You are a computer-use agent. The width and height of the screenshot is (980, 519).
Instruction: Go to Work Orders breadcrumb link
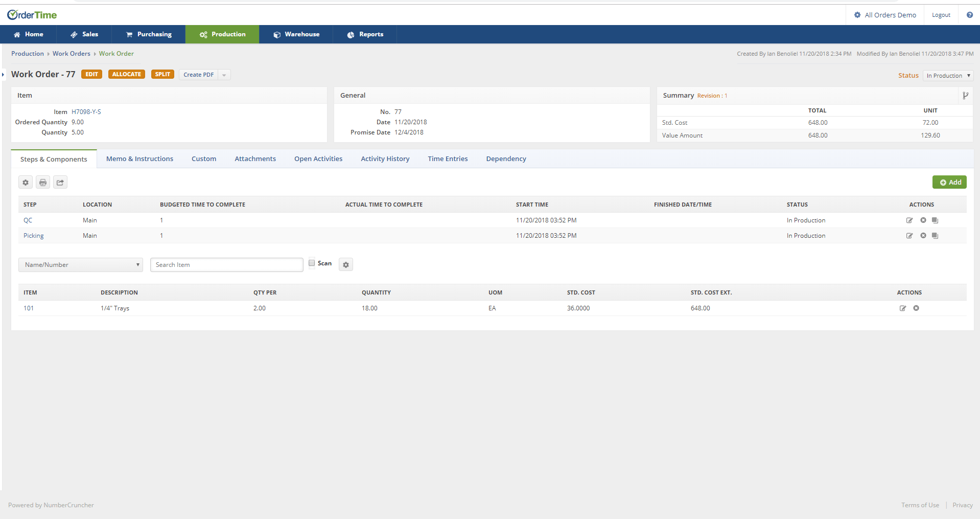71,54
